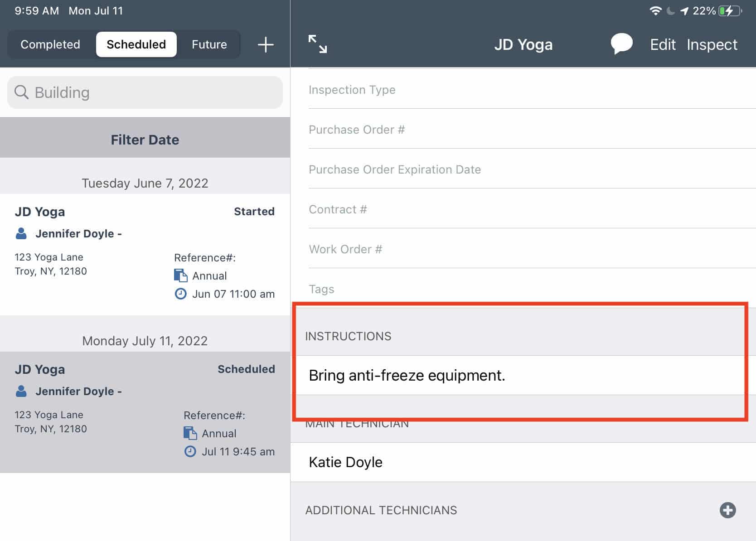Tap the plus icon to add inspection
The width and height of the screenshot is (756, 541).
[266, 44]
